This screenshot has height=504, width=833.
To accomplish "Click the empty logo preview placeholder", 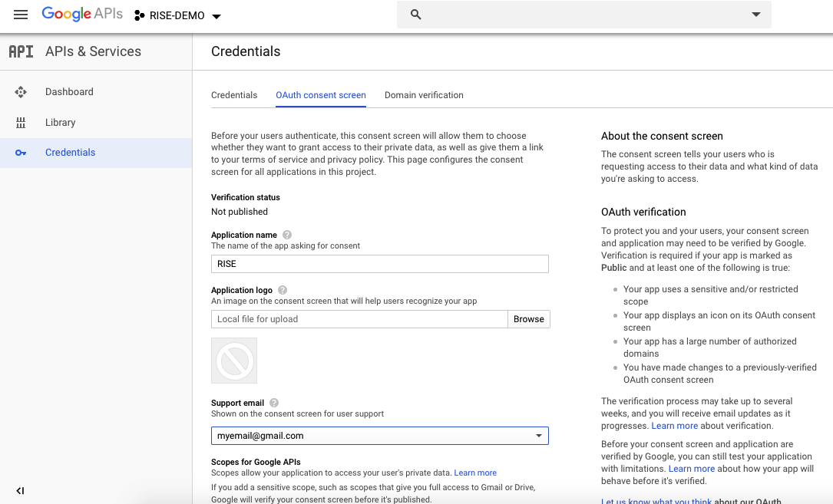I will coord(234,361).
